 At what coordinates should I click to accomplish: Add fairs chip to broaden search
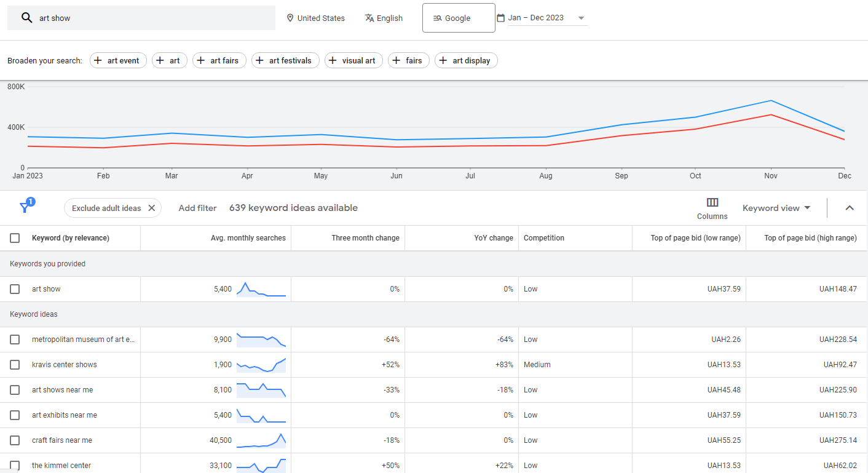coord(409,60)
